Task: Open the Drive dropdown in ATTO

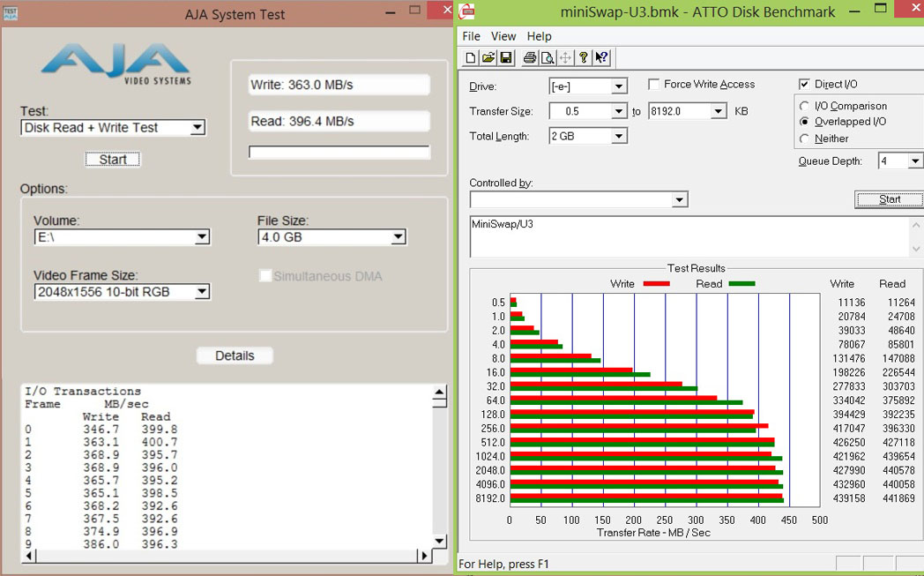Action: [618, 86]
